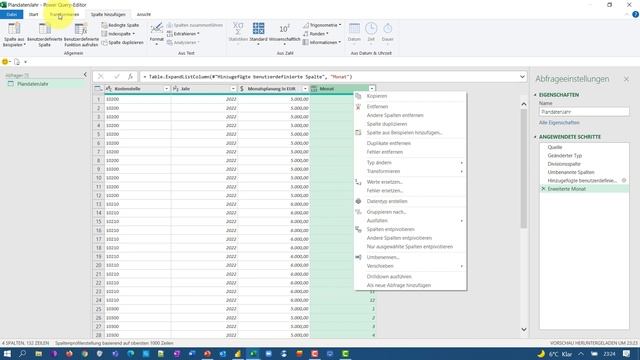Choose Gruppieren nach in context menu

(x=386, y=212)
